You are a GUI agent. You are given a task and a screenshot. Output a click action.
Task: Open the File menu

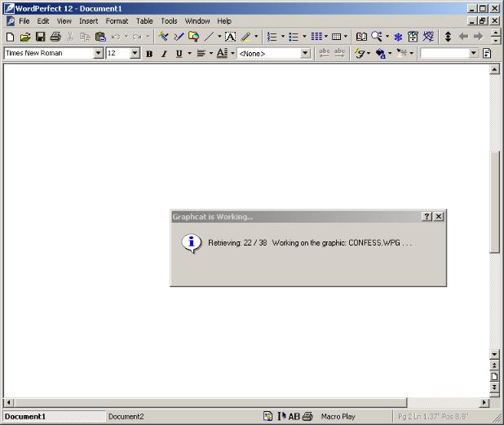pos(24,21)
